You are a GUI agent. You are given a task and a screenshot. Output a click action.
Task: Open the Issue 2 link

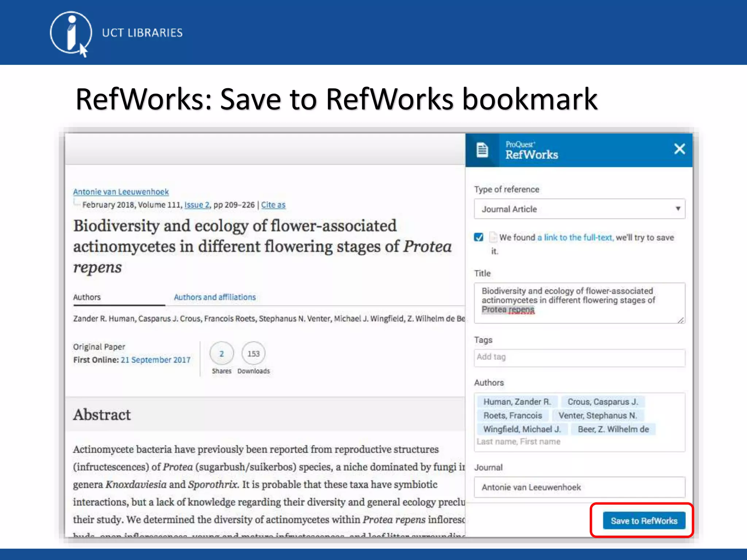[x=197, y=205]
